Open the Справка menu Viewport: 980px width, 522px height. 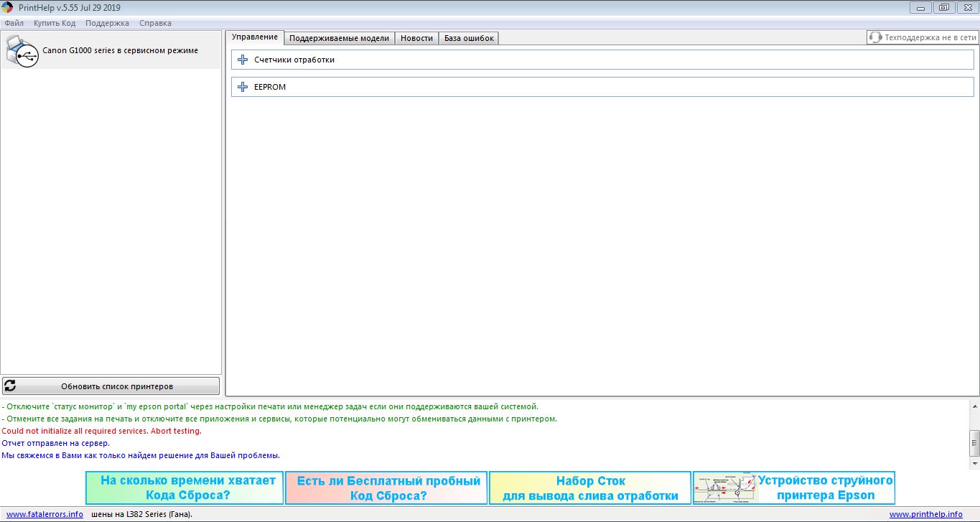coord(155,23)
